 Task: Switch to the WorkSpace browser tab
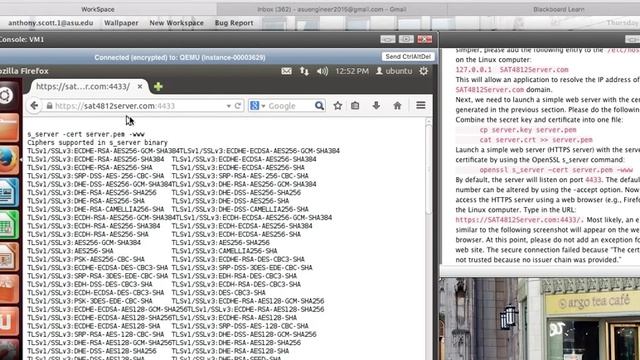coord(98,9)
